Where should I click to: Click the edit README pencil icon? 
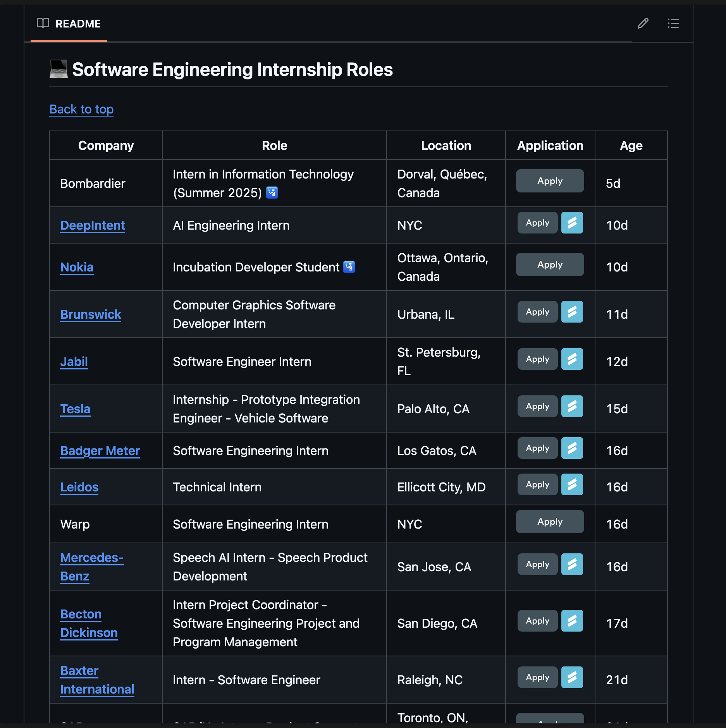pos(643,24)
